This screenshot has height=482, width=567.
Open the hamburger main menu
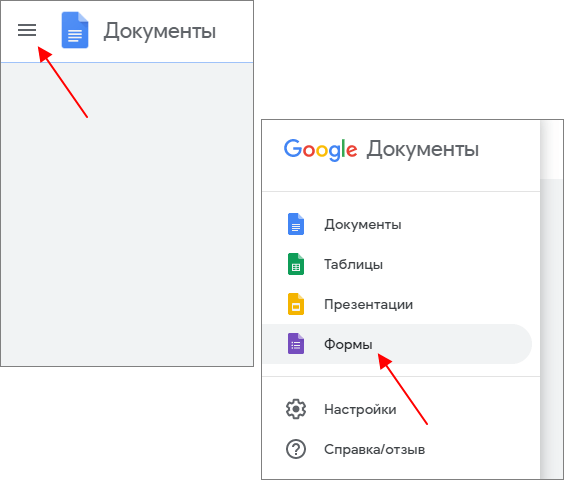pos(27,30)
